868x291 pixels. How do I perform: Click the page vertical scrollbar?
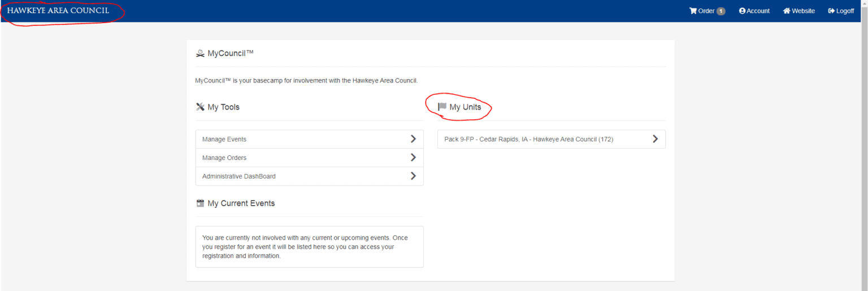pyautogui.click(x=865, y=145)
